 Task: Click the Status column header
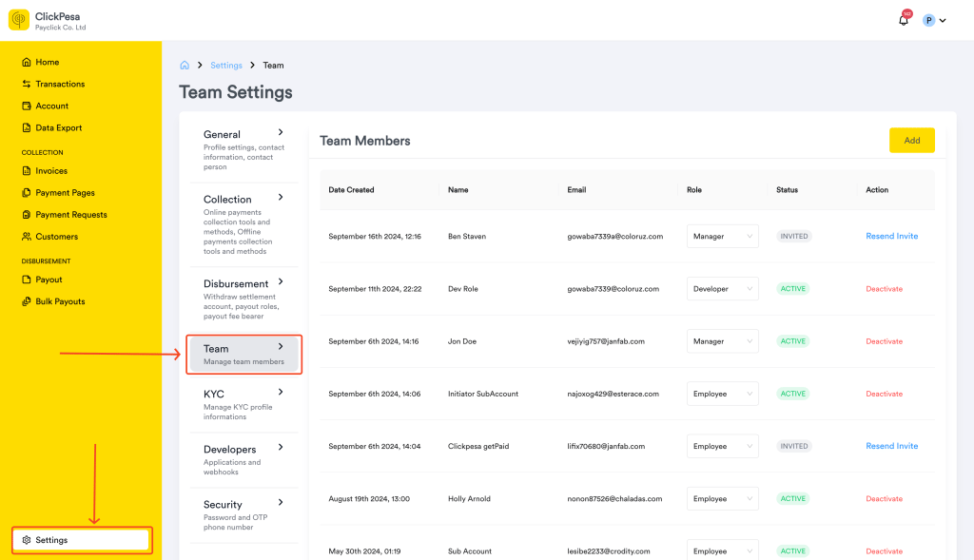point(787,190)
